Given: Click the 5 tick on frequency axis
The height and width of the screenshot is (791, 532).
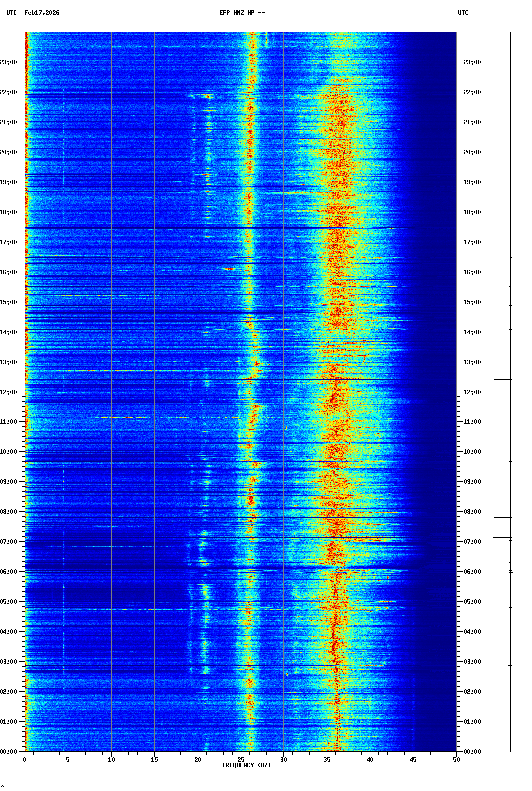Looking at the screenshot, I should pos(68,760).
